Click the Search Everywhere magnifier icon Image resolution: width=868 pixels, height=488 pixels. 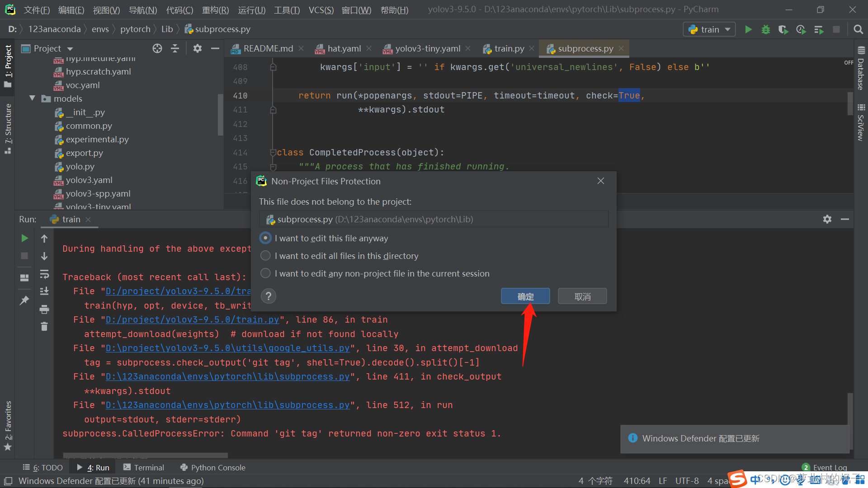tap(858, 29)
